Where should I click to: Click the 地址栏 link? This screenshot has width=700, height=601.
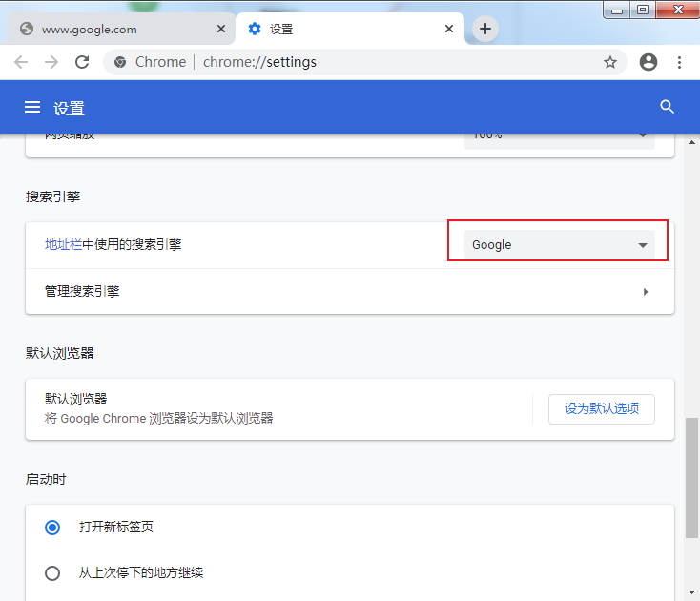[63, 244]
